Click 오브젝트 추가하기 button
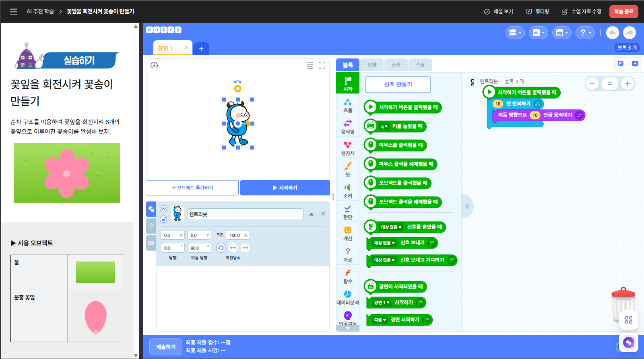The height and width of the screenshot is (359, 644). (x=192, y=188)
